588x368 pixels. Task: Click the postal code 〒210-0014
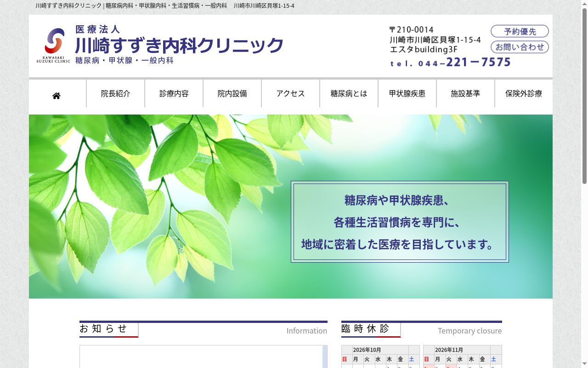[x=411, y=29]
